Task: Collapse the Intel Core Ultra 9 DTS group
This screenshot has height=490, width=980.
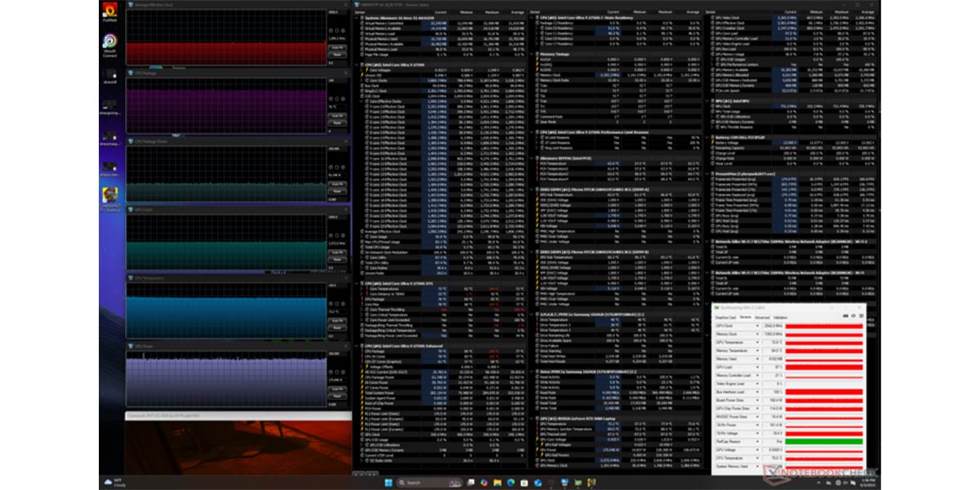Action: click(357, 283)
